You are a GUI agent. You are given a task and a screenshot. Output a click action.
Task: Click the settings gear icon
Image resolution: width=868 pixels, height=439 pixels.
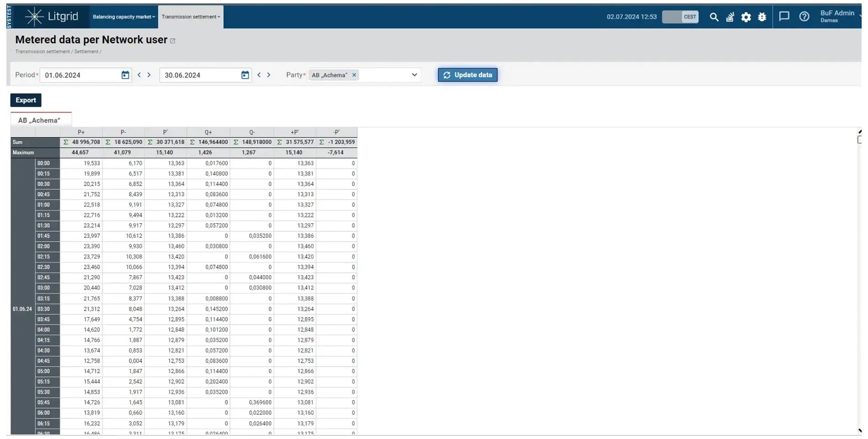pos(746,17)
